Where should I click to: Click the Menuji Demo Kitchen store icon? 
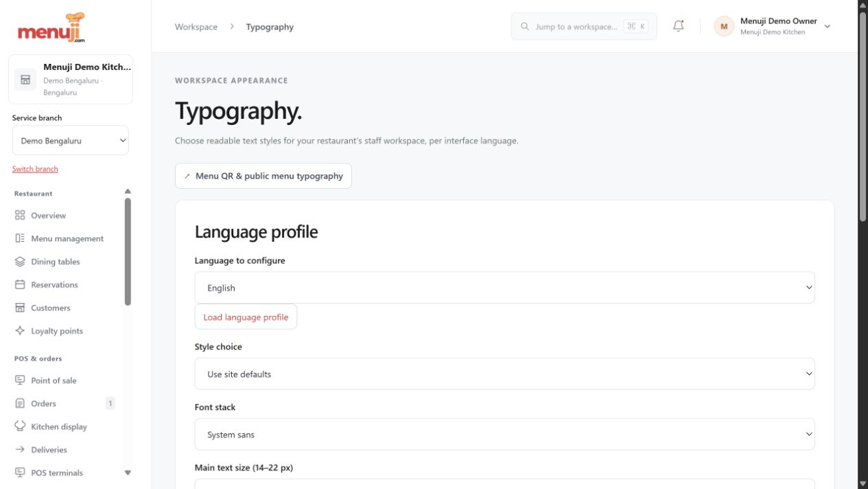(x=25, y=80)
